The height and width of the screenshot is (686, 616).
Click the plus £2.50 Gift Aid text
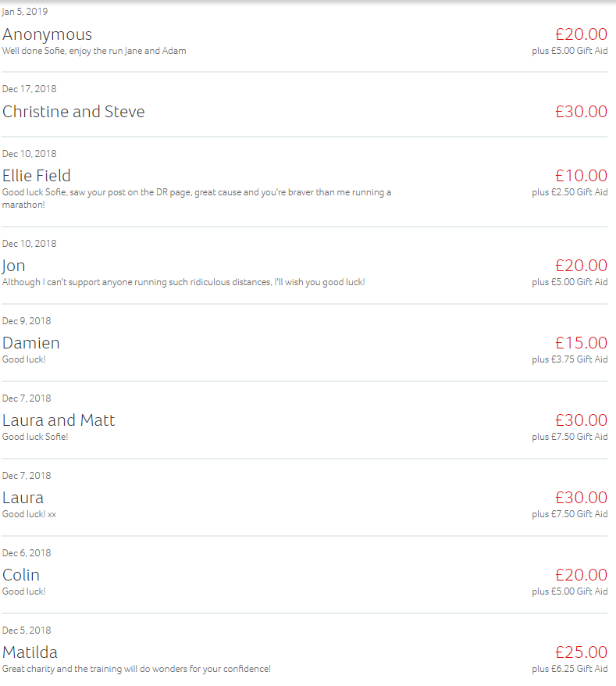(x=570, y=192)
